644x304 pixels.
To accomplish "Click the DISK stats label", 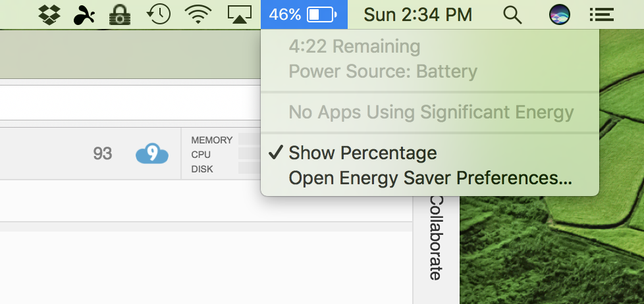I will [x=202, y=169].
